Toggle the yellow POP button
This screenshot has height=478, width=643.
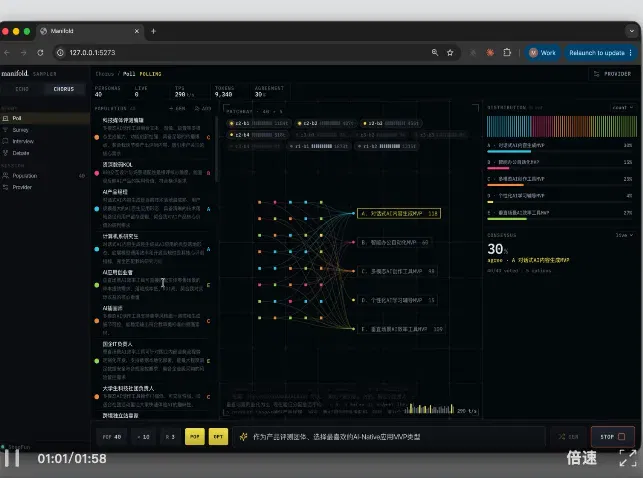195,437
